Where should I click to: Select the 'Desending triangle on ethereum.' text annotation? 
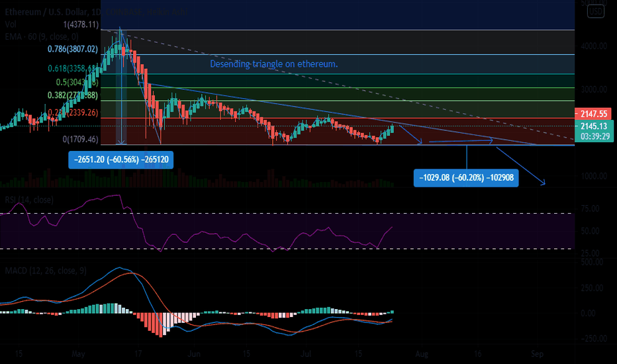tap(274, 64)
